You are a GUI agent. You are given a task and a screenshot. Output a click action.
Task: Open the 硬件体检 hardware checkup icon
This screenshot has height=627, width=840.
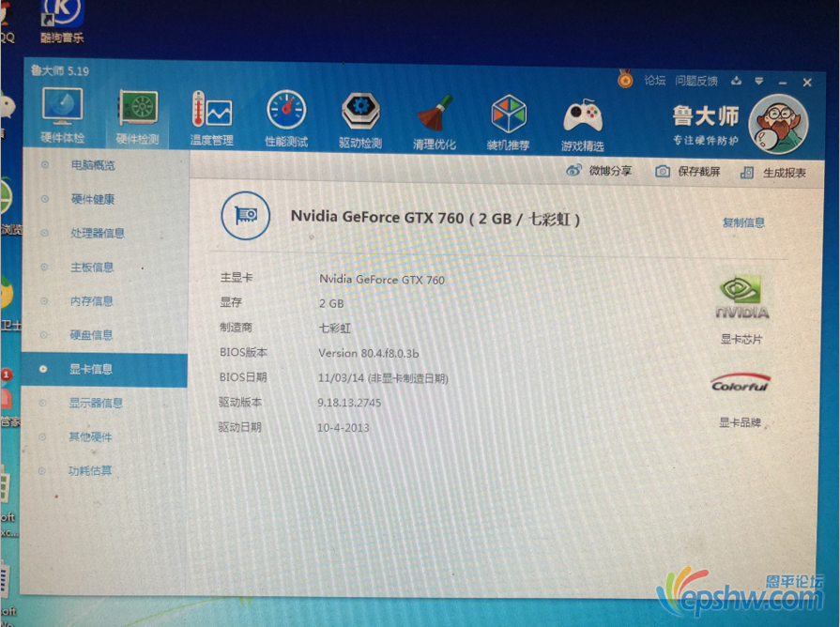pos(63,115)
